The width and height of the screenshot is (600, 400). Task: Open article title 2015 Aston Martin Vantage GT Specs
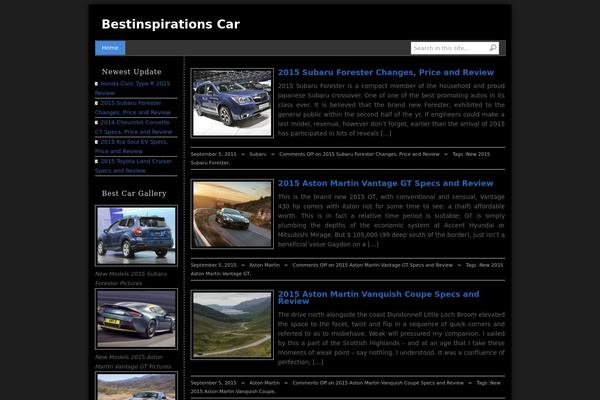385,183
